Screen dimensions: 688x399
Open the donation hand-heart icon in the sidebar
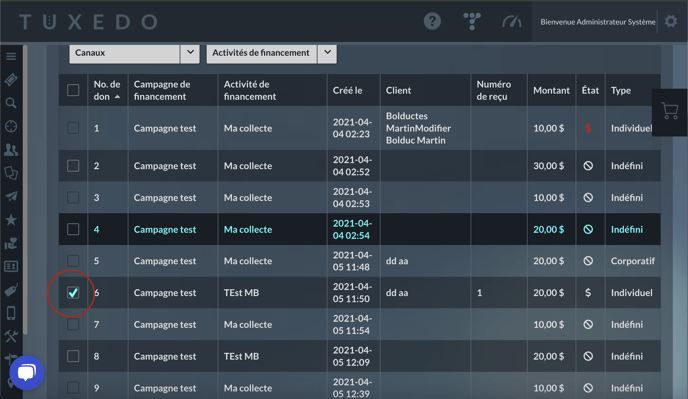coord(11,243)
